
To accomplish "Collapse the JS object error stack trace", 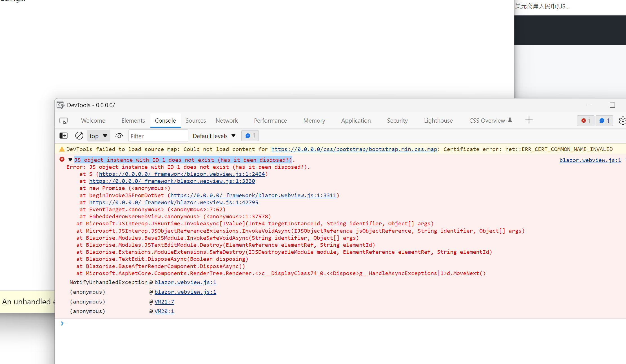I will tap(70, 159).
